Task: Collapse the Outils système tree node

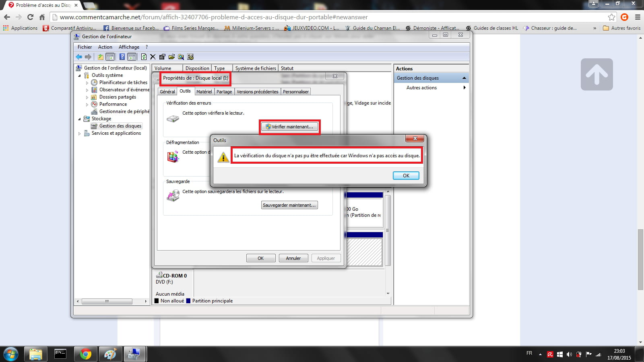Action: tap(79, 76)
